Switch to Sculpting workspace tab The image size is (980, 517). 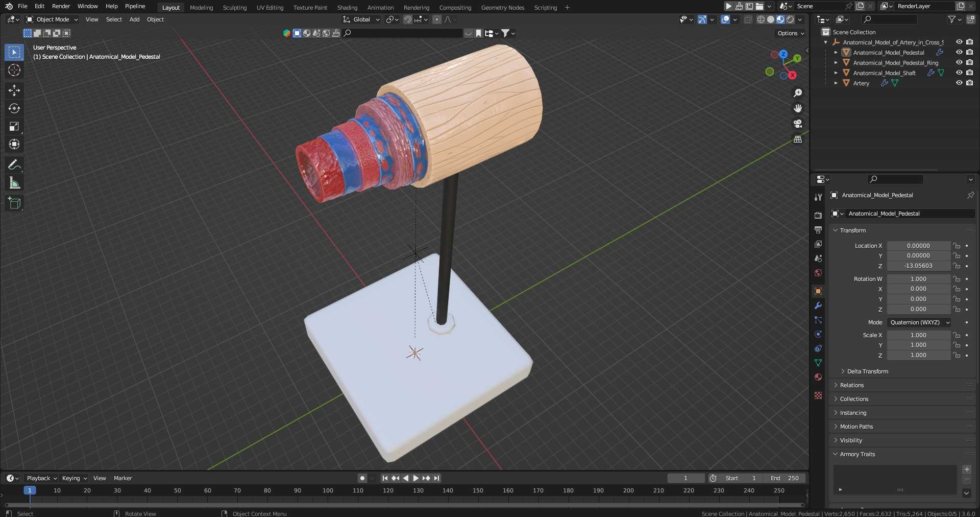(235, 8)
